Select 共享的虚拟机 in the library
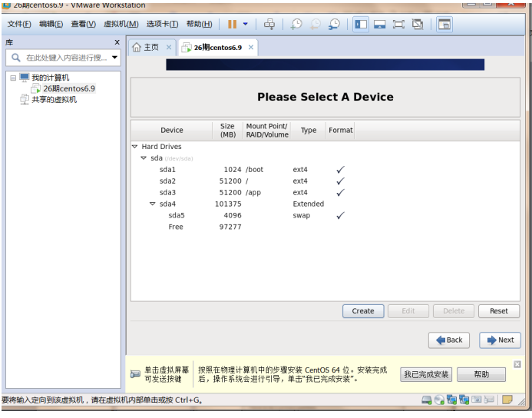 pos(54,99)
